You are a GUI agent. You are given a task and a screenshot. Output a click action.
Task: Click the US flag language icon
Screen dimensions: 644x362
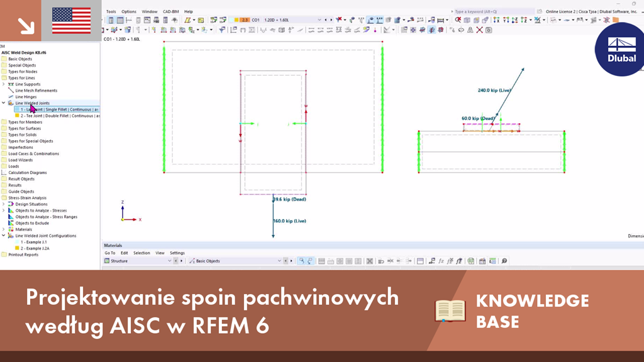pyautogui.click(x=72, y=21)
